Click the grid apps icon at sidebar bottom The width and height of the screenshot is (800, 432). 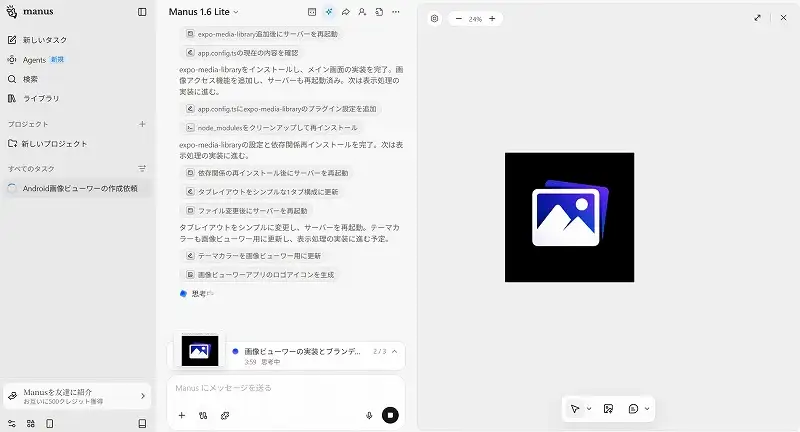(31, 423)
